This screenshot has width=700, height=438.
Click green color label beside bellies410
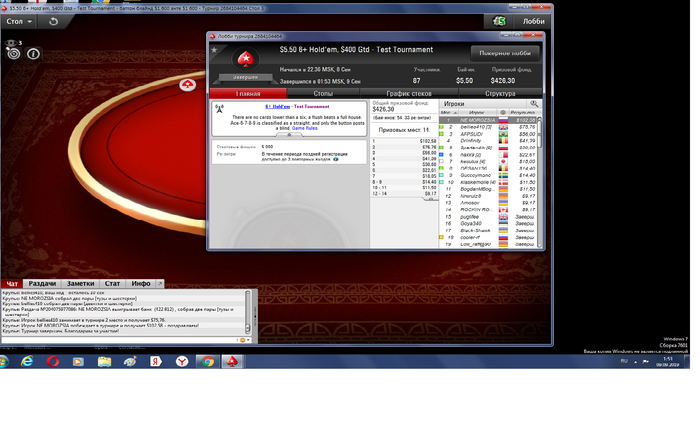coord(442,127)
